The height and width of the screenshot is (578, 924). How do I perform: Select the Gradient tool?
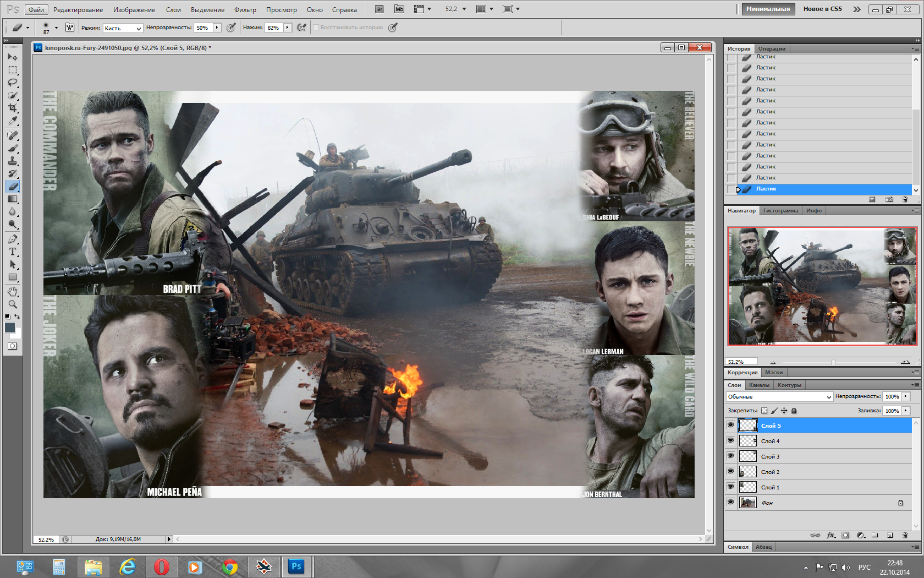tap(13, 199)
